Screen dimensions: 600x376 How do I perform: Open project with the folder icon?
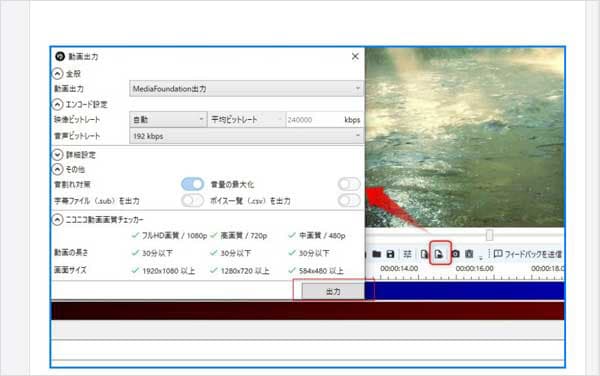pos(377,254)
